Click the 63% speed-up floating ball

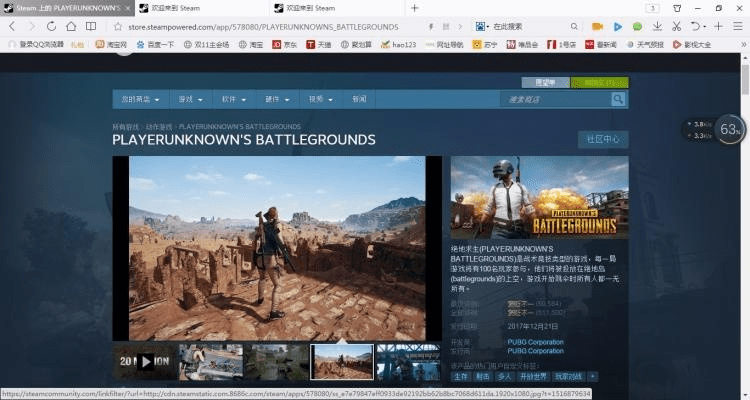[730, 130]
